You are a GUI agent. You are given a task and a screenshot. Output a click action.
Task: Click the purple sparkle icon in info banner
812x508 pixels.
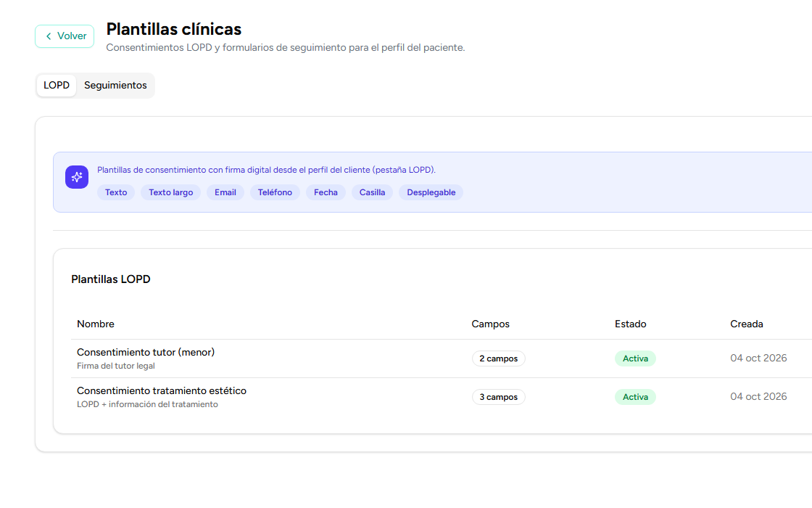77,177
